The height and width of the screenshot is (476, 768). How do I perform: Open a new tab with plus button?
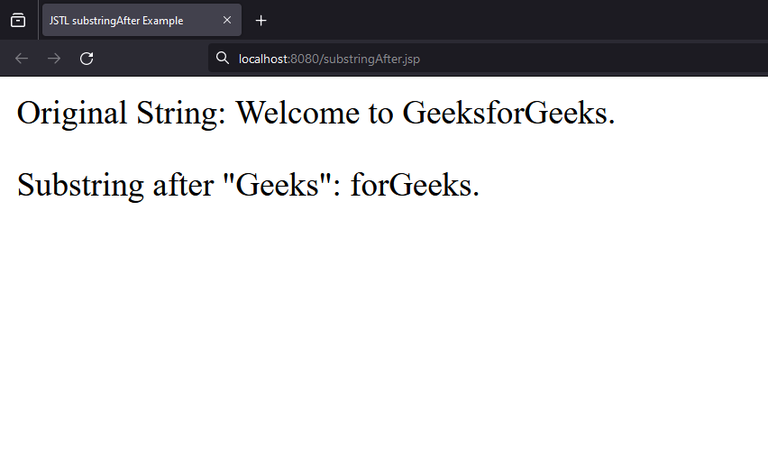261,21
